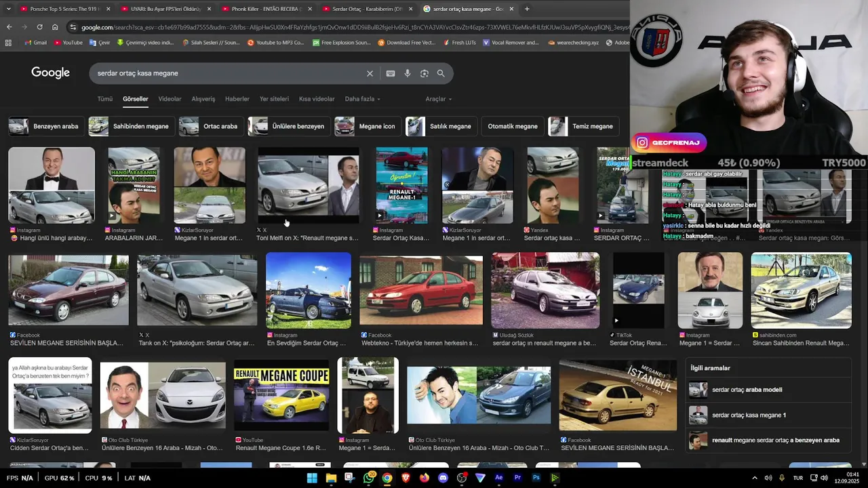Image resolution: width=868 pixels, height=488 pixels.
Task: Clear the search box with the X icon
Action: pyautogui.click(x=370, y=73)
